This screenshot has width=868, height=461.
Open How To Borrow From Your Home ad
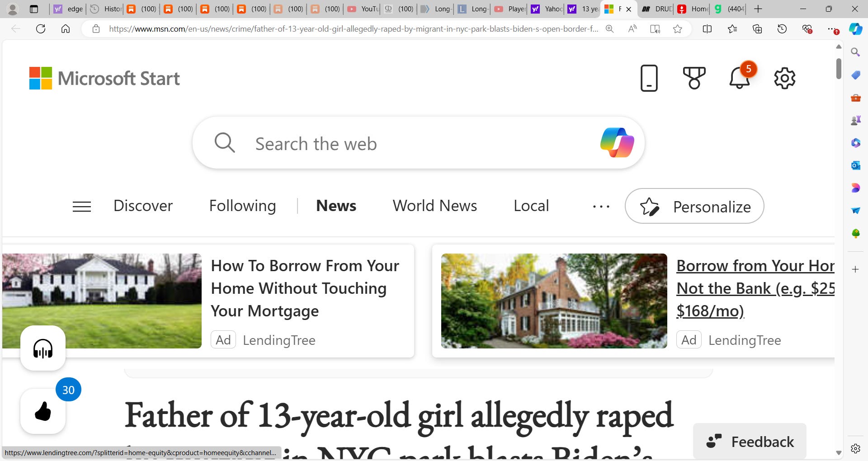click(x=305, y=288)
